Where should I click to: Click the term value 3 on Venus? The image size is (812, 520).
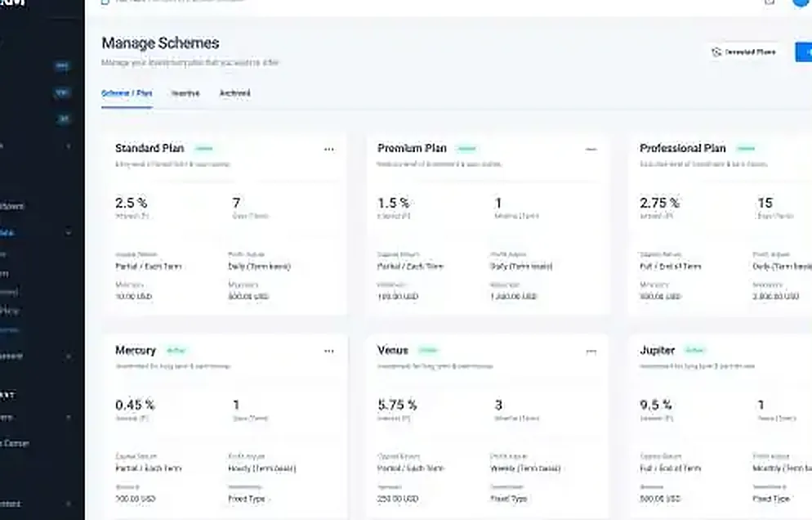coord(498,405)
